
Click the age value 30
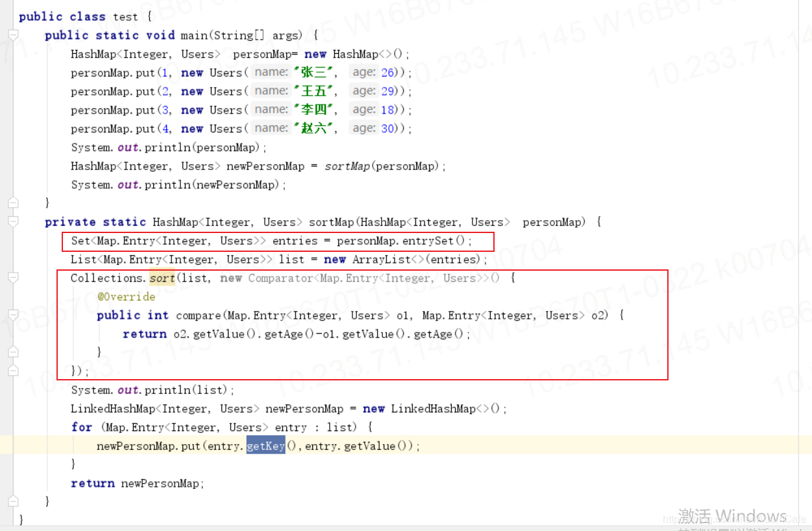[388, 129]
